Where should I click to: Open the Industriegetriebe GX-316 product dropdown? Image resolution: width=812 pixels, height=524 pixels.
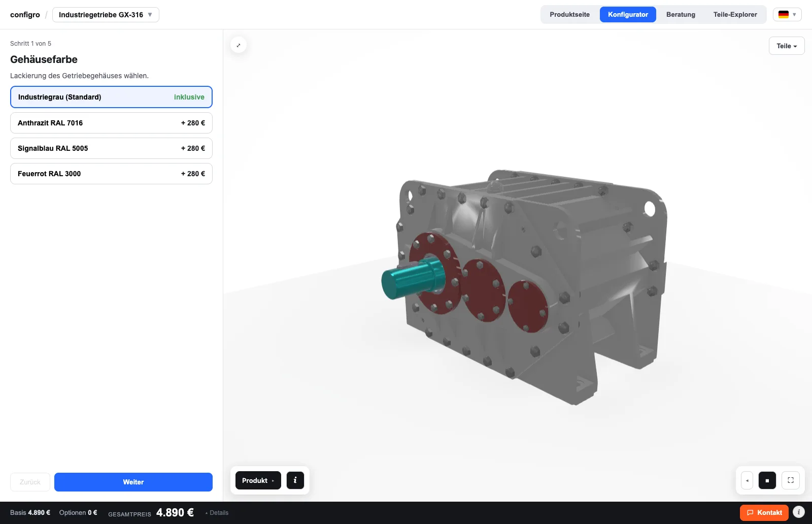(106, 15)
